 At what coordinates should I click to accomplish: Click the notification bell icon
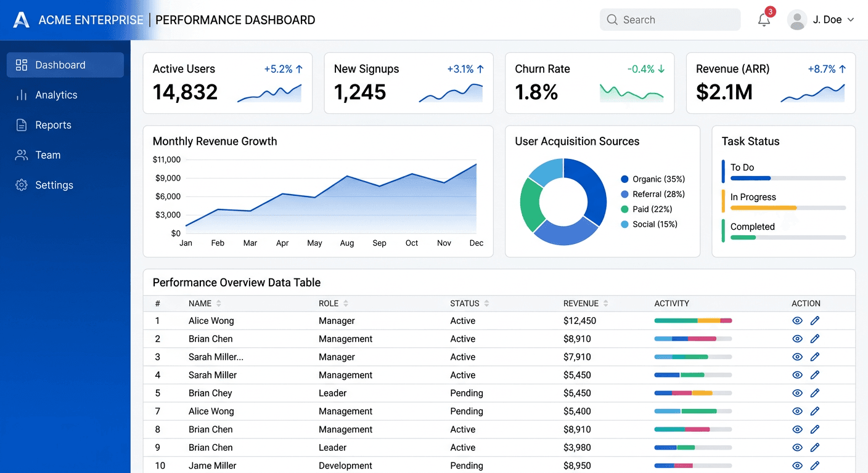[x=764, y=20]
